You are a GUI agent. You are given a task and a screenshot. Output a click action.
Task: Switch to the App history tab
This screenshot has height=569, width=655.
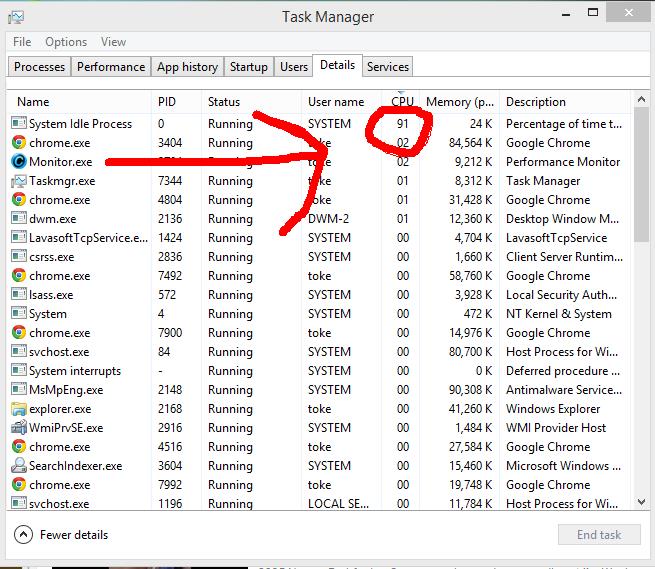coord(187,67)
